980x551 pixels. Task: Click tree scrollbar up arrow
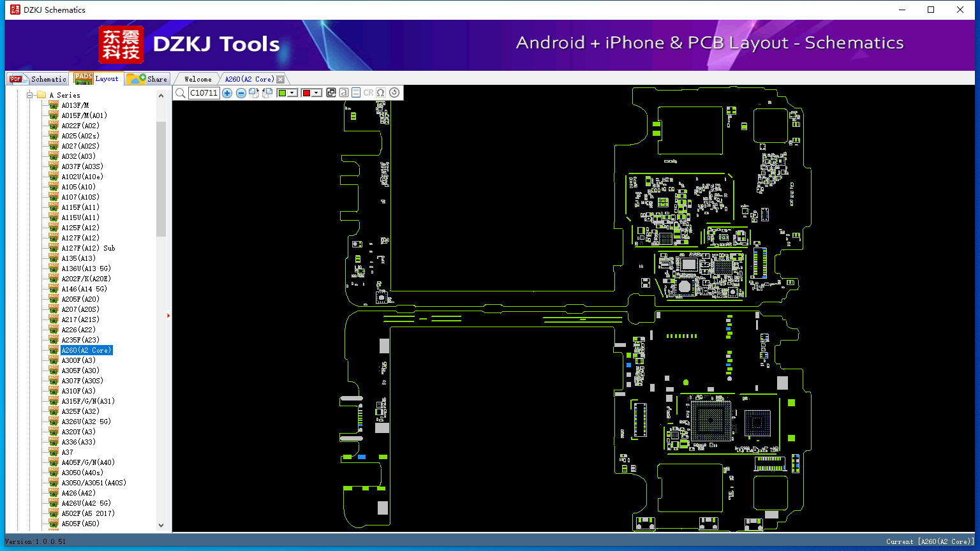coord(161,96)
